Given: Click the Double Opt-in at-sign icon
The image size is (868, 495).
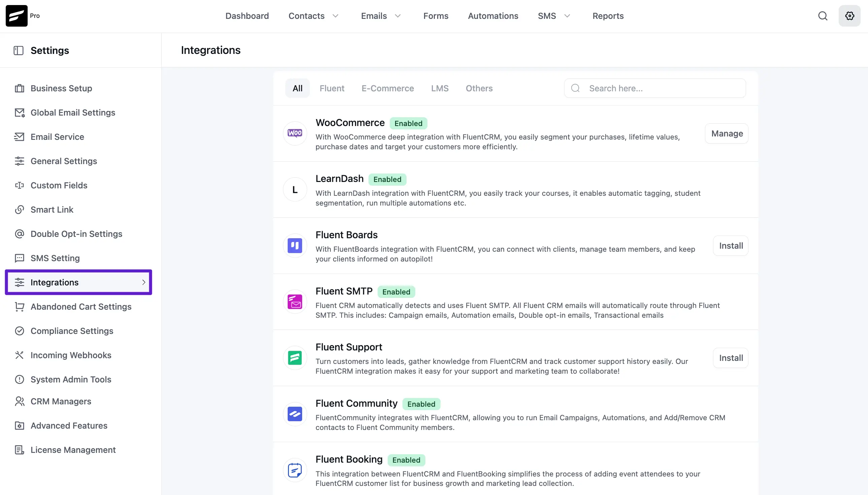Looking at the screenshot, I should point(19,234).
